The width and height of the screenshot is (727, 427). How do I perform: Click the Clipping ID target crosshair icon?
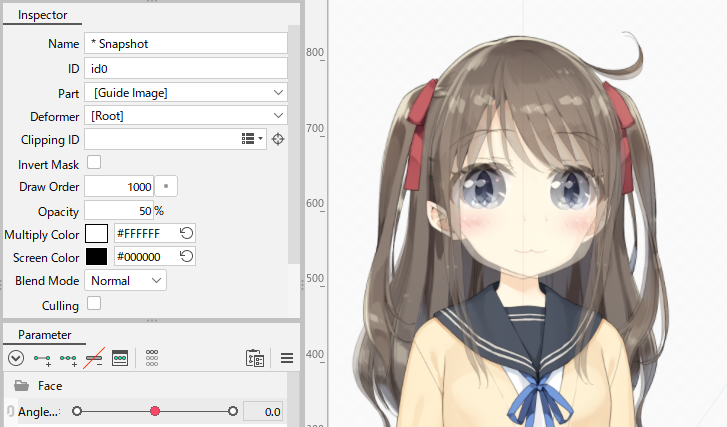(278, 139)
